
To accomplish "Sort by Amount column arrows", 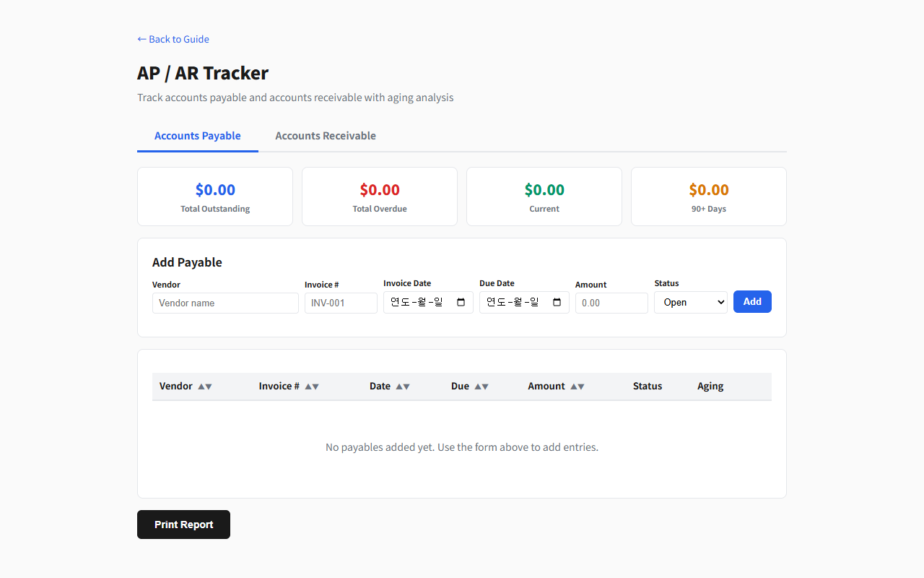I will click(x=577, y=387).
